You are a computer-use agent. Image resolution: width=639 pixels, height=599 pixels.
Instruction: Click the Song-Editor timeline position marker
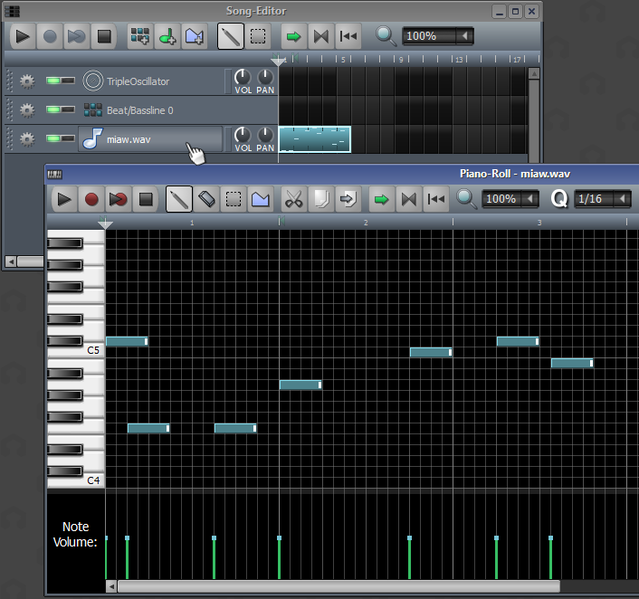pos(278,61)
